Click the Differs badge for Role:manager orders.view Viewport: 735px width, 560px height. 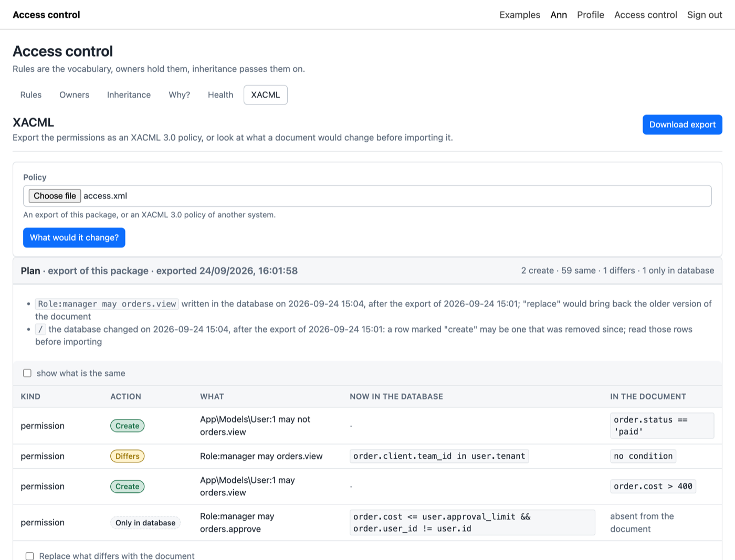coord(128,456)
